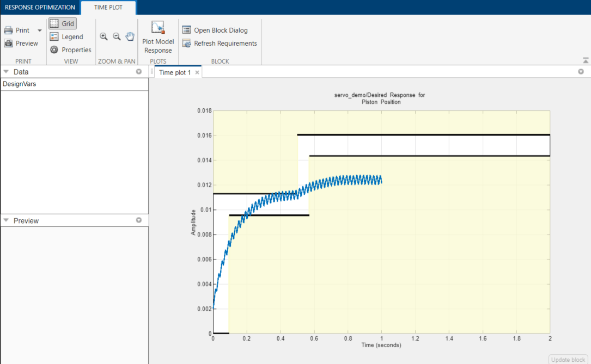Viewport: 591px width, 364px height.
Task: Collapse the Data panel
Action: 6,72
